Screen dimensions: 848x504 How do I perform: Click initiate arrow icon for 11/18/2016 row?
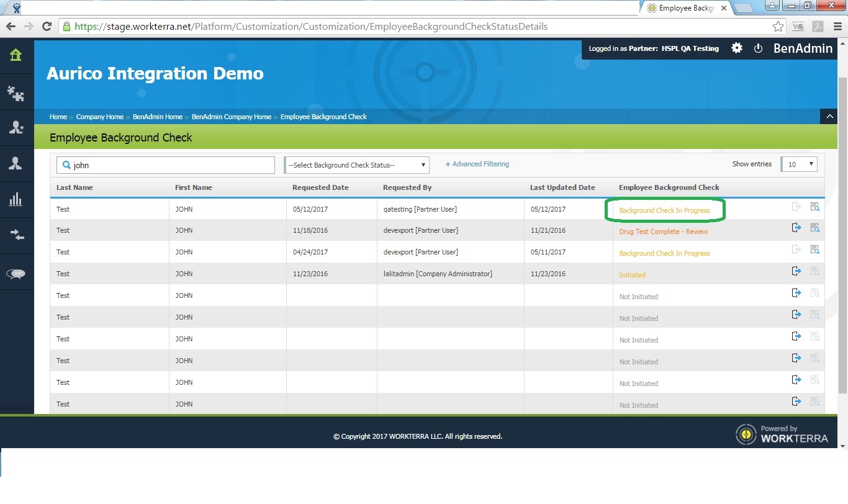(x=796, y=228)
